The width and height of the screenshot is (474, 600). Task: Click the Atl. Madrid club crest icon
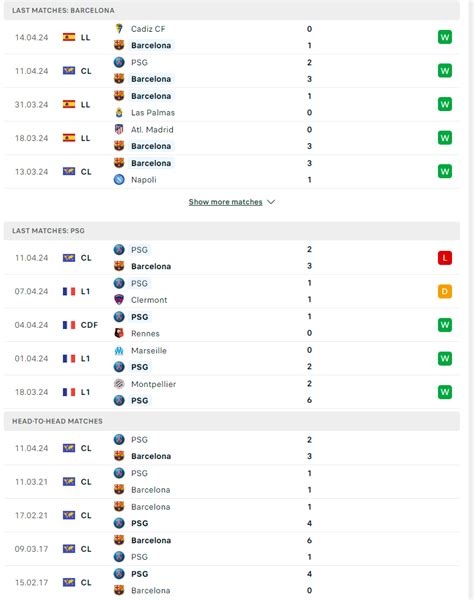(x=119, y=129)
